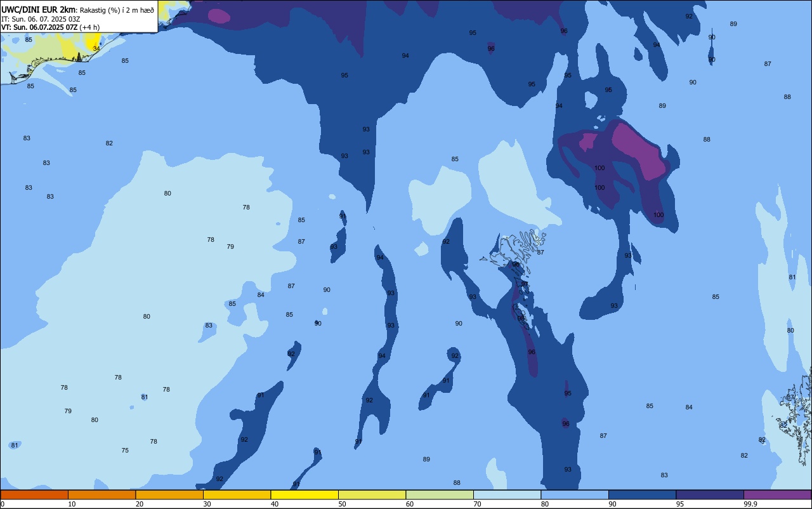This screenshot has height=509, width=812.
Task: Click the '34' humidity value on the yellow coast
Action: [x=96, y=48]
